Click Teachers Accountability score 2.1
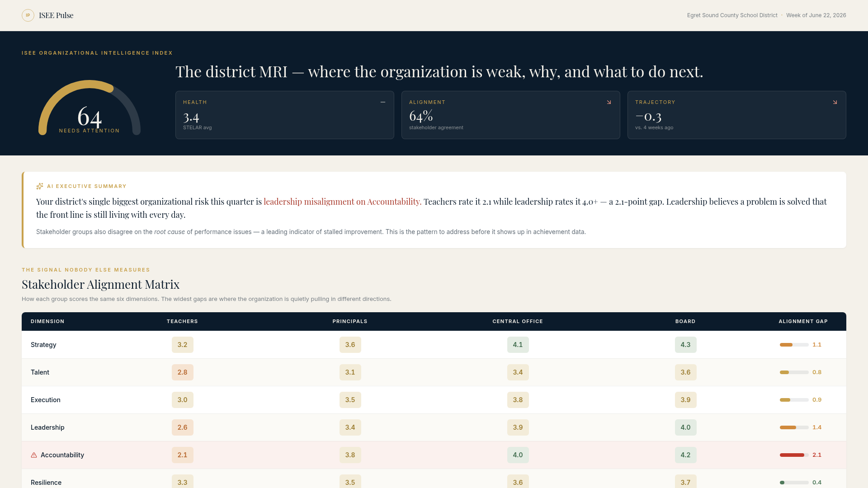The height and width of the screenshot is (488, 868). tap(182, 455)
